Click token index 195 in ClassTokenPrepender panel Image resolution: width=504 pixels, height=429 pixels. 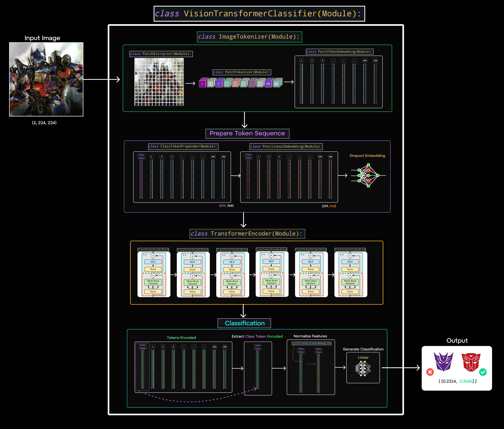click(213, 156)
